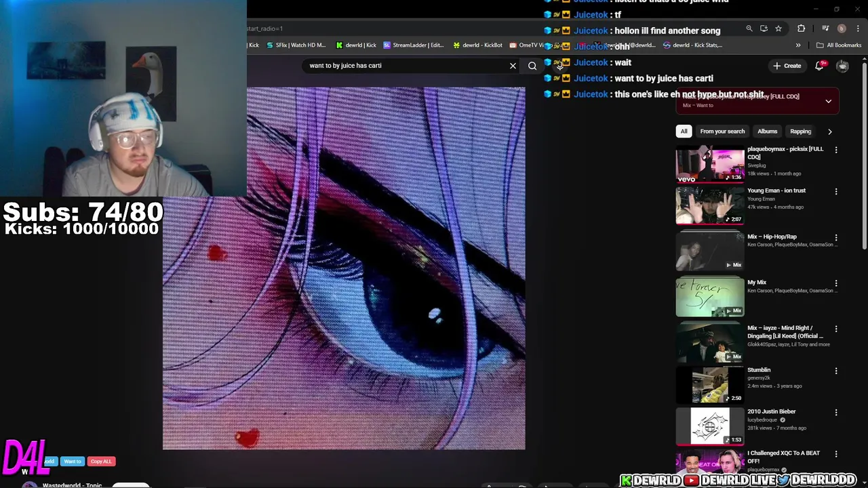Click the 2010 Justin Bieber title
The image size is (868, 488).
772,411
